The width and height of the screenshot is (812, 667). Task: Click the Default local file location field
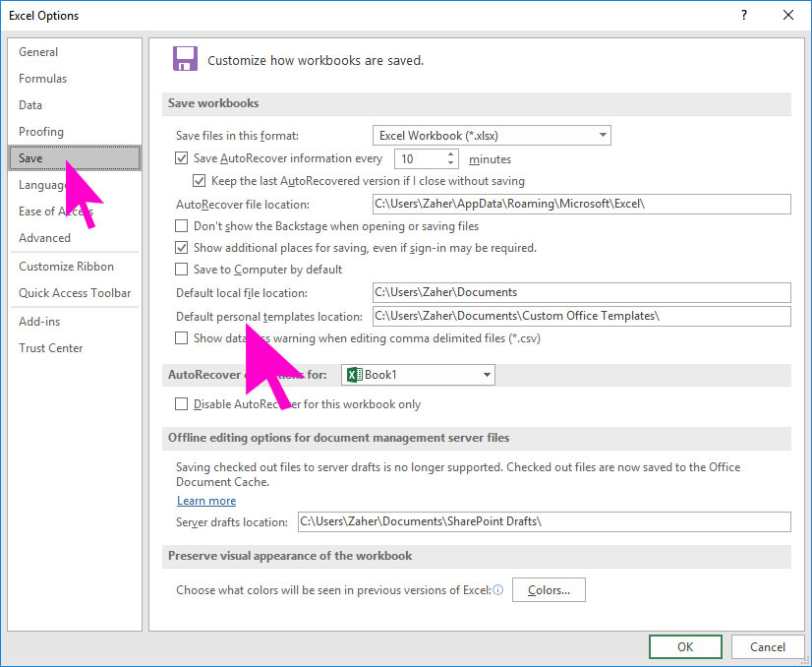pyautogui.click(x=582, y=292)
